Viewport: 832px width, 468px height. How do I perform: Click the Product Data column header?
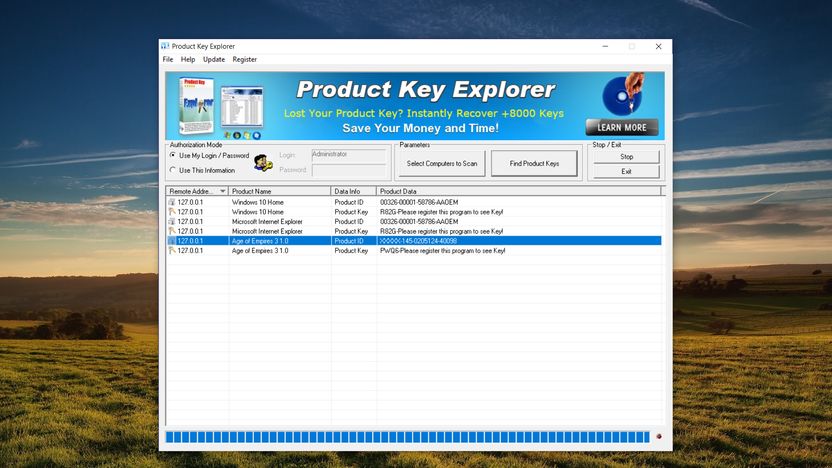tap(519, 191)
